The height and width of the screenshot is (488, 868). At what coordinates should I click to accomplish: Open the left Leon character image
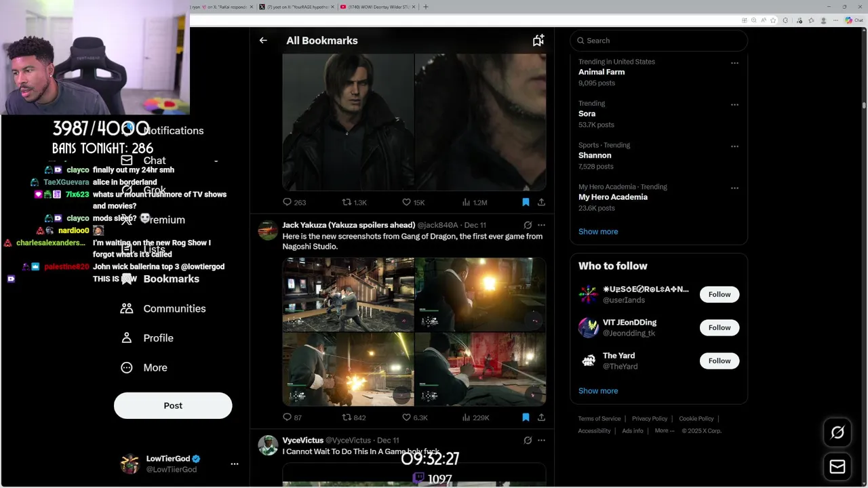point(348,122)
